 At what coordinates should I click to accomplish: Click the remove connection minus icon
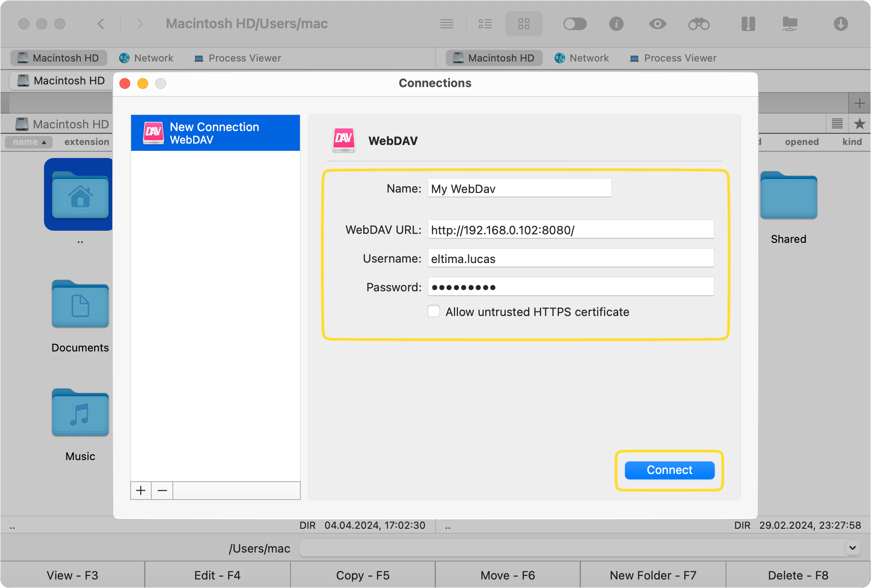click(162, 491)
